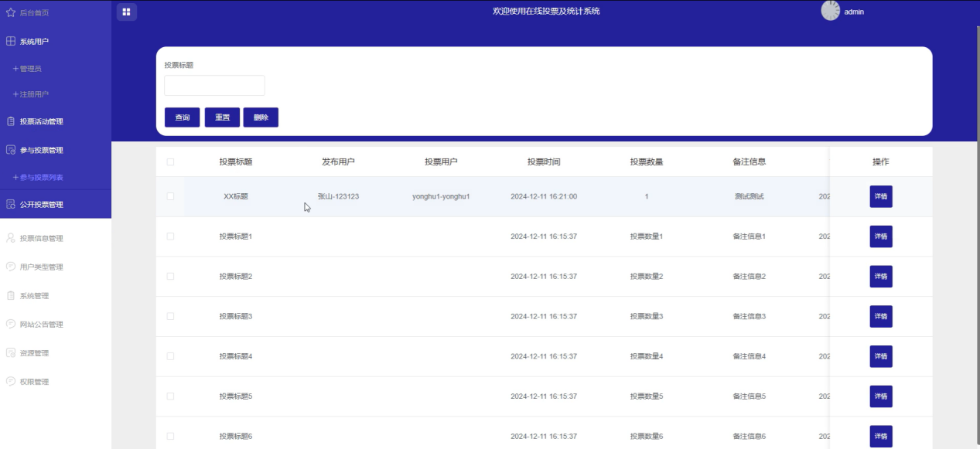Image resolution: width=980 pixels, height=449 pixels.
Task: Click the star icon beside 后台首页
Action: click(x=11, y=12)
